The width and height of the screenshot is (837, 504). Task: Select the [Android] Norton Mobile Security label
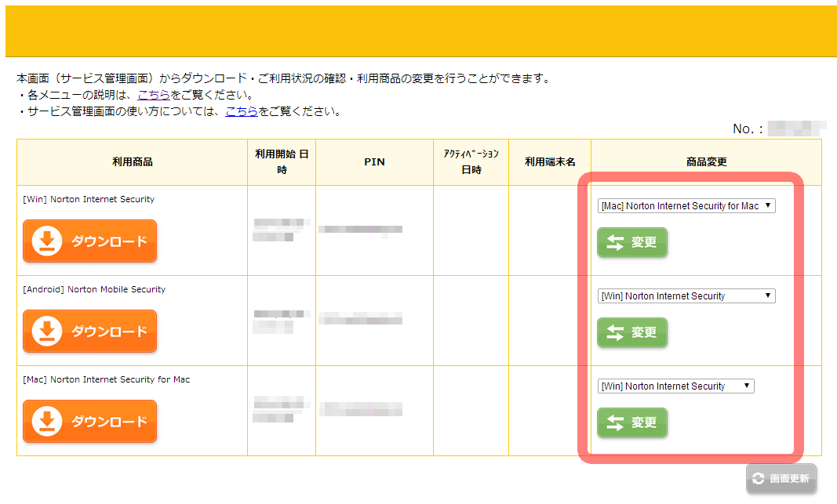tap(94, 289)
